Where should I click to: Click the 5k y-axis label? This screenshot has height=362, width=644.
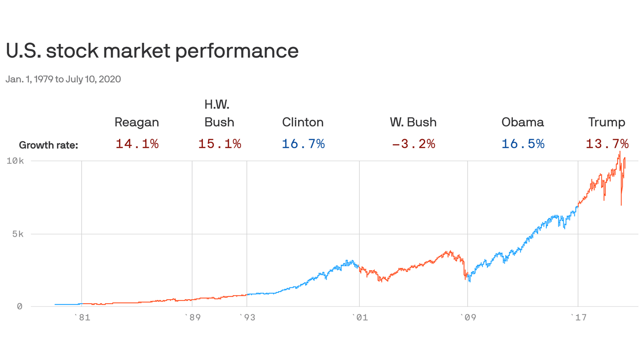tap(18, 234)
